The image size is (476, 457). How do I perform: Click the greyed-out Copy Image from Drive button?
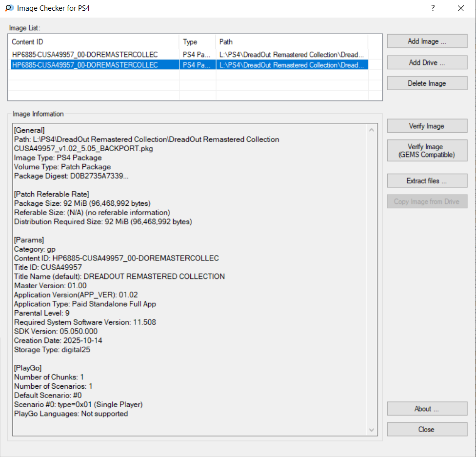427,202
